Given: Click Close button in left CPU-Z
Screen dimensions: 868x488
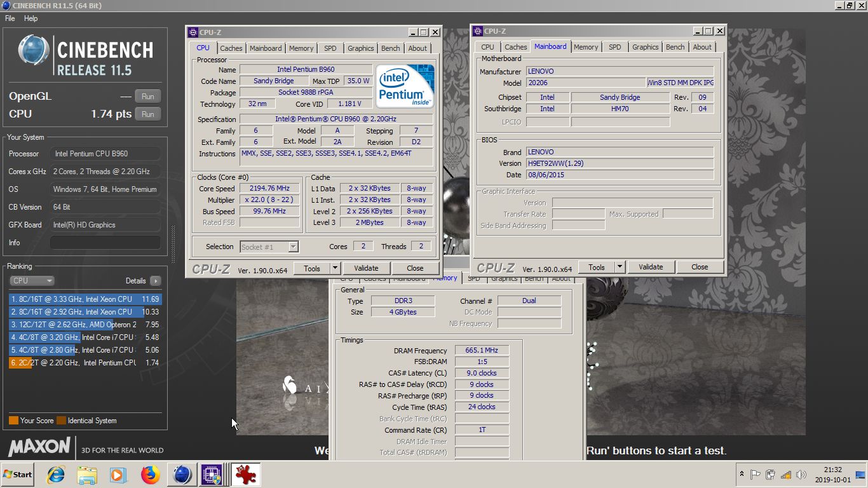Looking at the screenshot, I should pyautogui.click(x=415, y=269).
